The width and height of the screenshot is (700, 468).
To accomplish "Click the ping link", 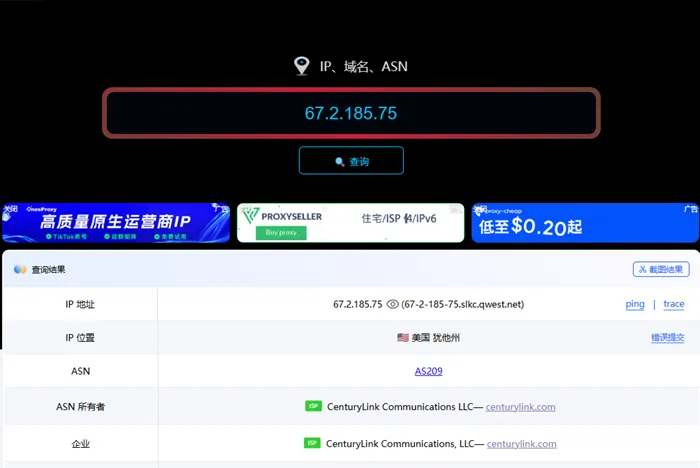I will (x=635, y=304).
